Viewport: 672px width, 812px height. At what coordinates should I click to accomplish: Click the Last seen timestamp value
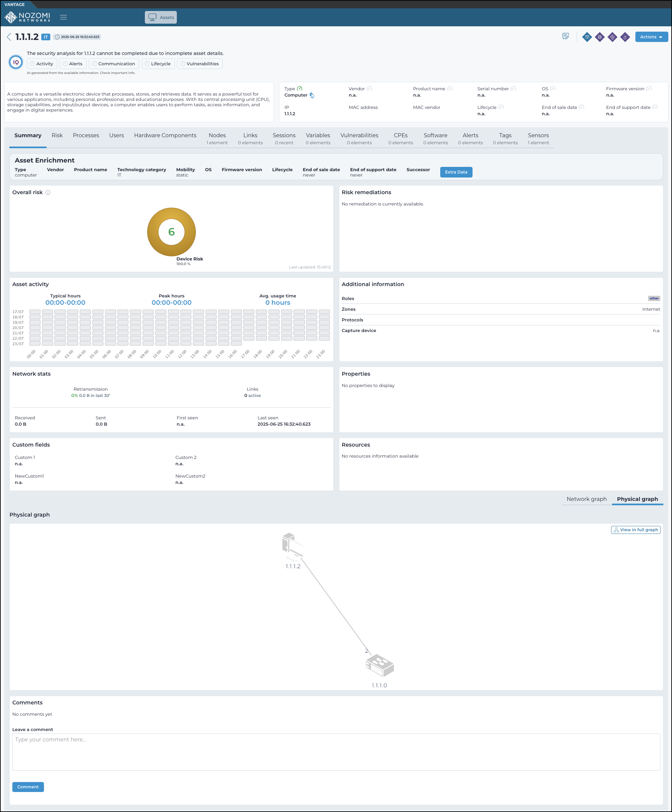click(x=284, y=424)
